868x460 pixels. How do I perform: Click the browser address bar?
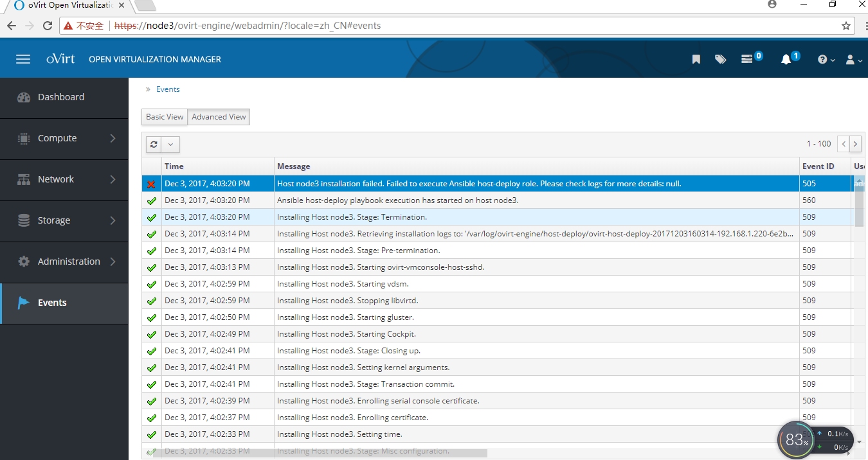(x=450, y=26)
